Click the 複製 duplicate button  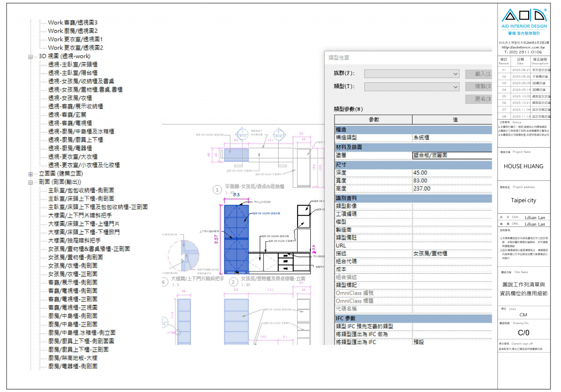coord(479,87)
